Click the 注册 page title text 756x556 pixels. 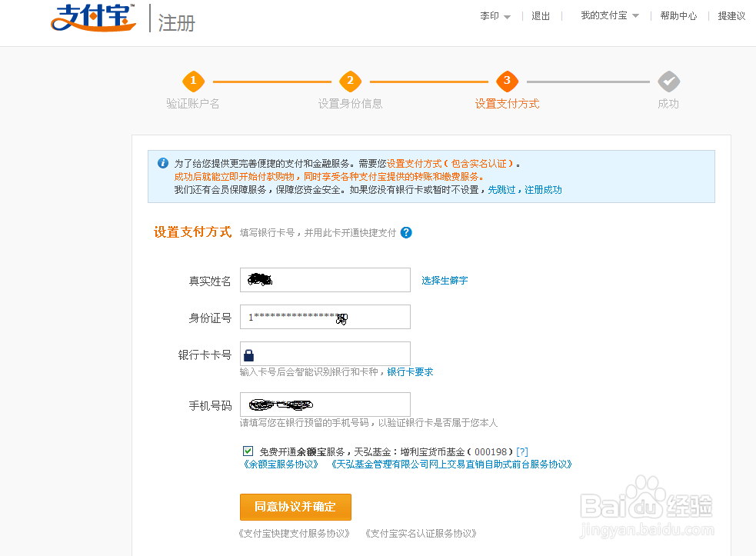[x=176, y=23]
